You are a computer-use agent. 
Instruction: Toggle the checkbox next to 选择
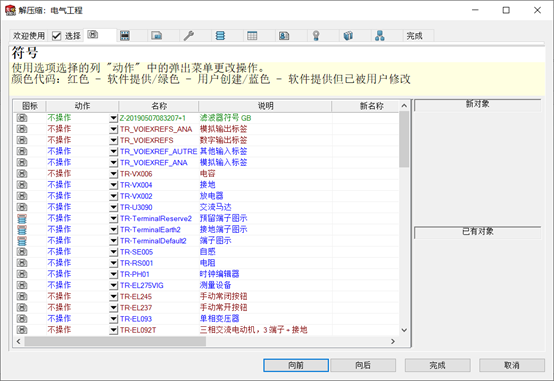pos(57,36)
